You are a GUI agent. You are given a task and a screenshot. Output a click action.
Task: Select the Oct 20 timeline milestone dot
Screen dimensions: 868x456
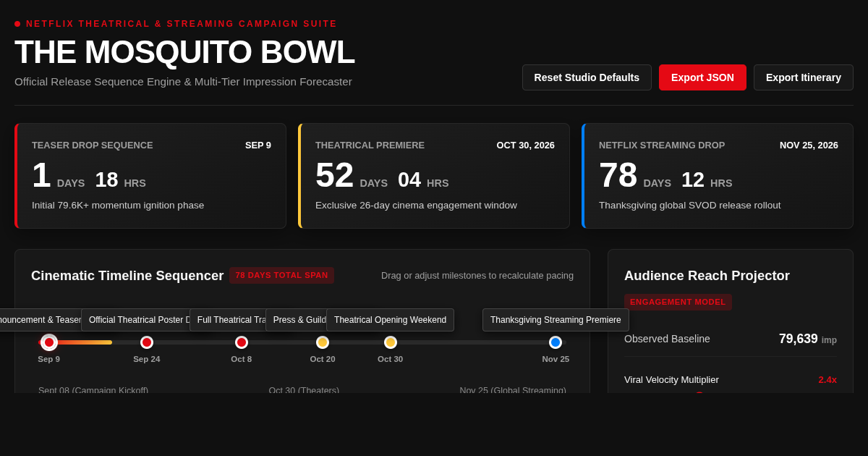click(323, 342)
